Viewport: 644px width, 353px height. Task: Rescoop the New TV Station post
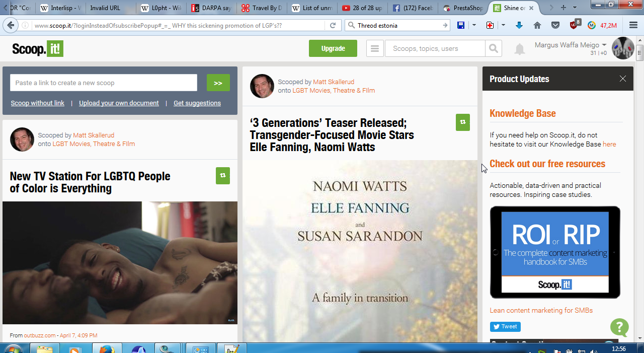point(223,176)
